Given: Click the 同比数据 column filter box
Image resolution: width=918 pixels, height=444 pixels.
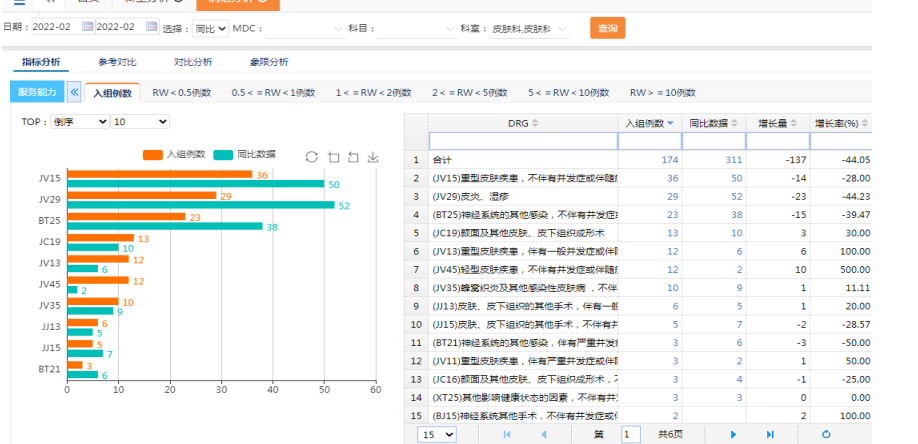Looking at the screenshot, I should 714,141.
